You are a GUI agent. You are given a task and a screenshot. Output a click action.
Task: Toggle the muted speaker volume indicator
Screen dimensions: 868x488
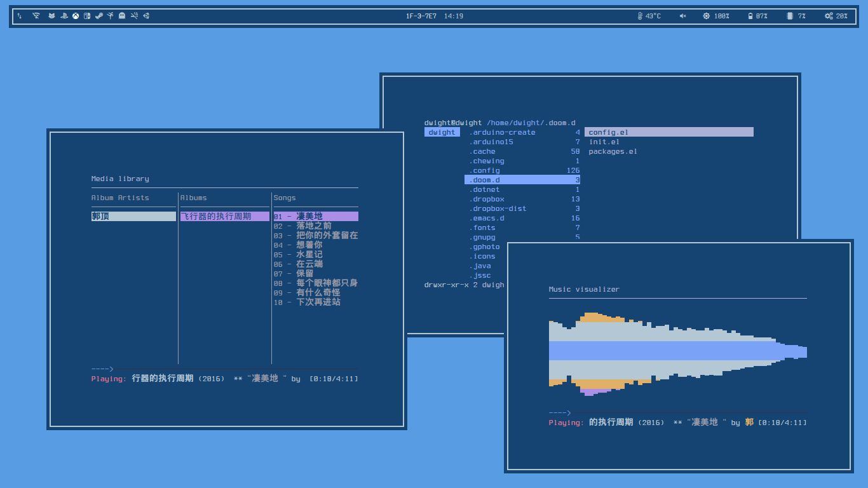click(x=682, y=16)
